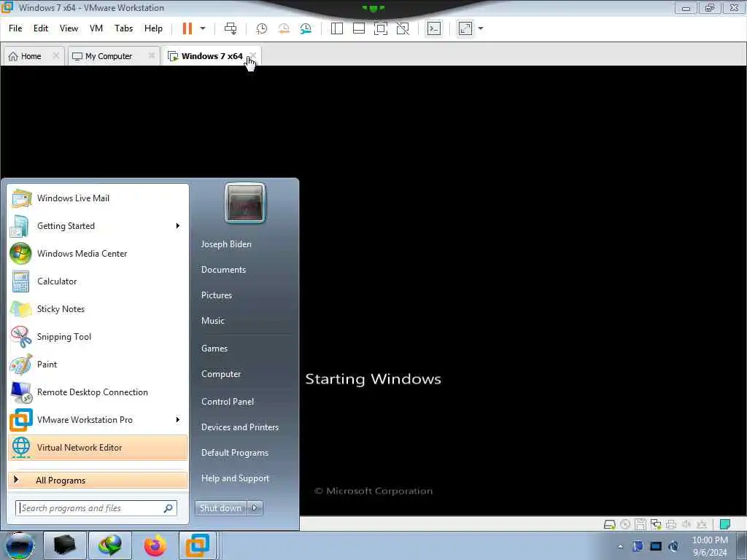The image size is (747, 560).
Task: Click the Internet Download Manager taskbar icon
Action: [x=109, y=545]
